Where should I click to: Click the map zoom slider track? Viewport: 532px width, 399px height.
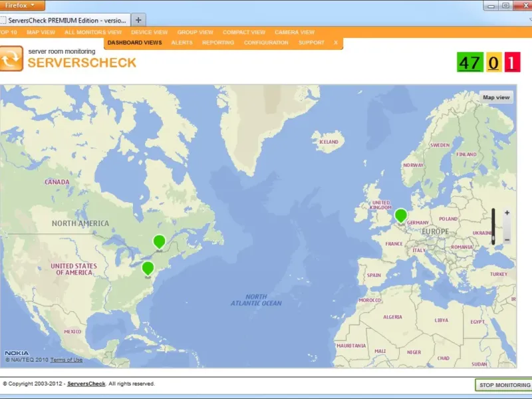click(493, 226)
